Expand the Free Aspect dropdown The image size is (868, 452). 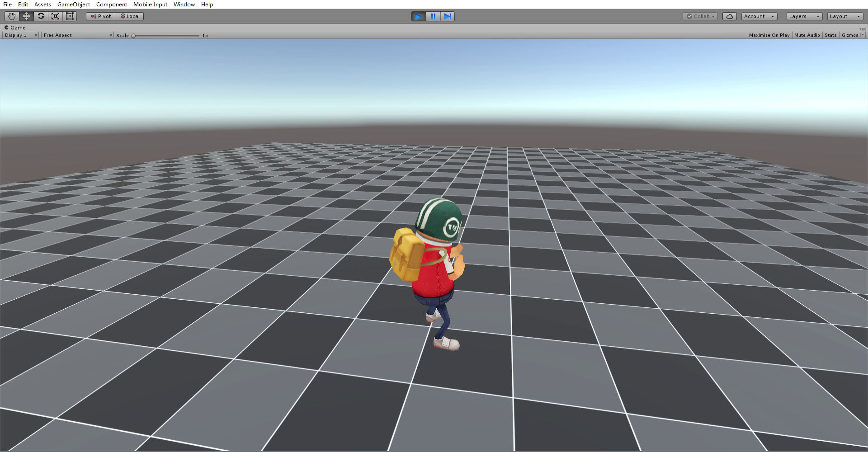[x=77, y=35]
